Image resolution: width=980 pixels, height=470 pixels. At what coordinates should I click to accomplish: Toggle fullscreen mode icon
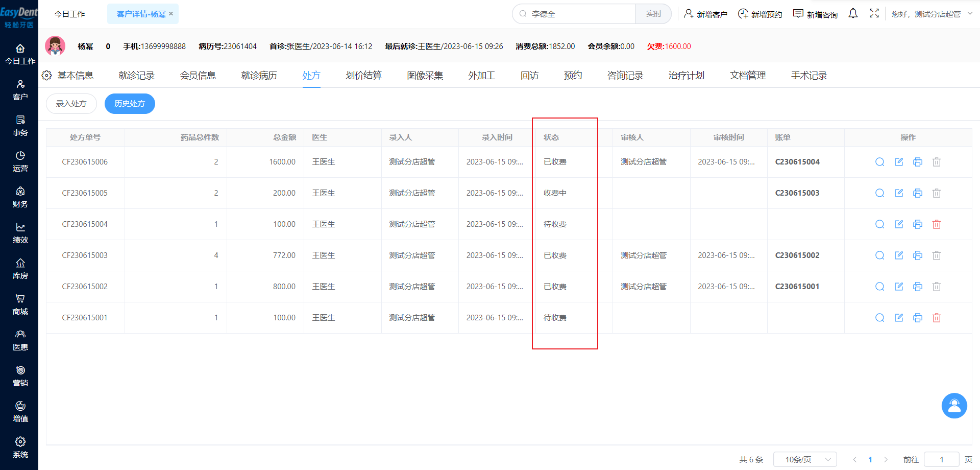[x=874, y=14]
